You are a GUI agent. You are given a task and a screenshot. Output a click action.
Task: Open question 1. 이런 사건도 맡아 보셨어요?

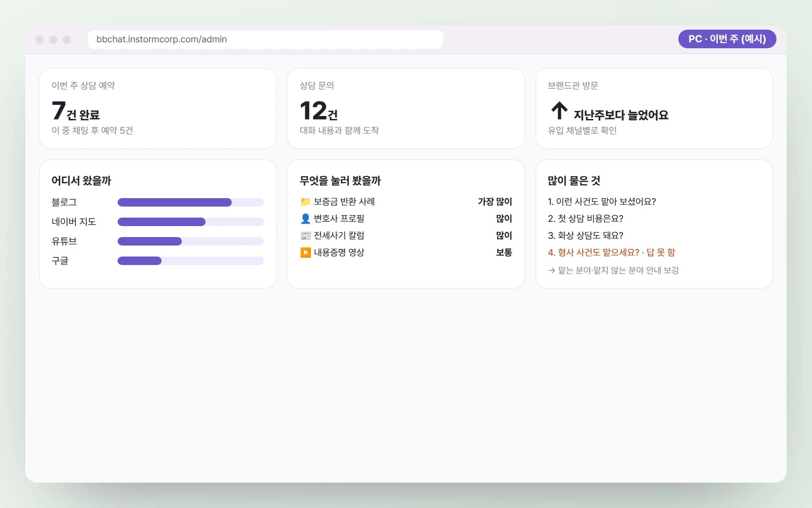click(602, 202)
